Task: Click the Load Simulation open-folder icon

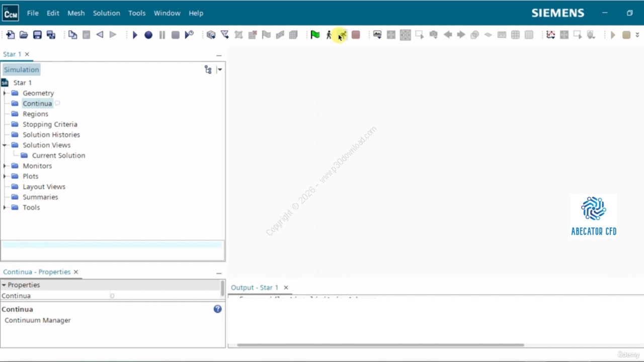Action: pyautogui.click(x=24, y=35)
